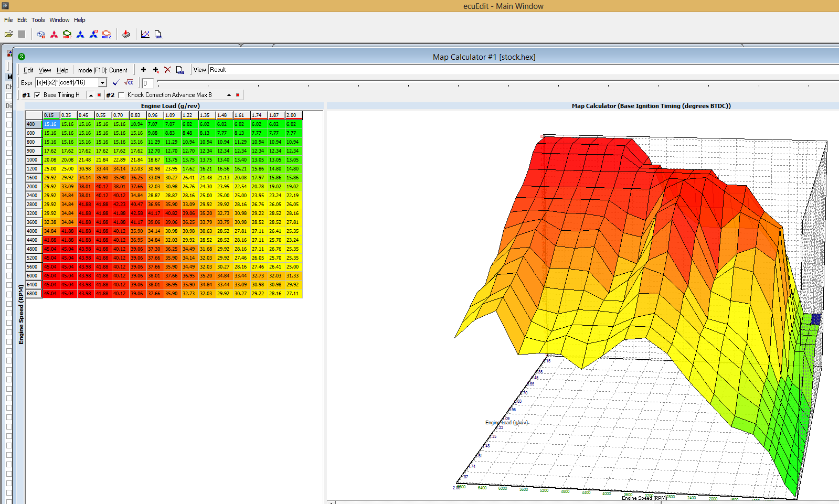
Task: Click the Engine Load (g/rev) table heading
Action: [x=171, y=106]
